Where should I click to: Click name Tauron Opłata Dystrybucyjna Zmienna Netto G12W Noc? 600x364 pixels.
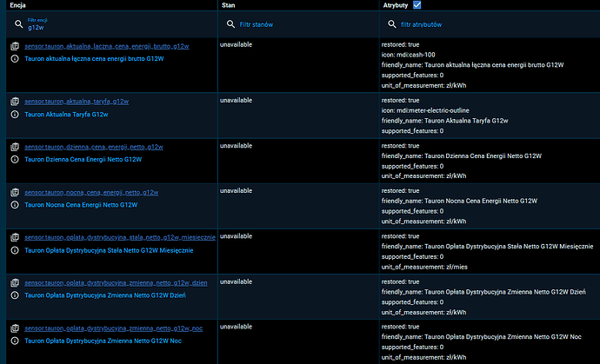[x=103, y=341]
